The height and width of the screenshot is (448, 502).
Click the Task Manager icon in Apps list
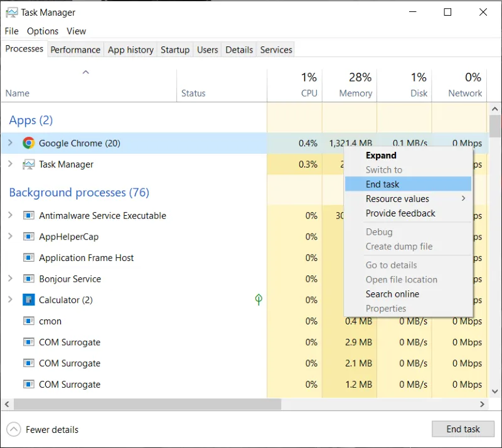click(28, 164)
